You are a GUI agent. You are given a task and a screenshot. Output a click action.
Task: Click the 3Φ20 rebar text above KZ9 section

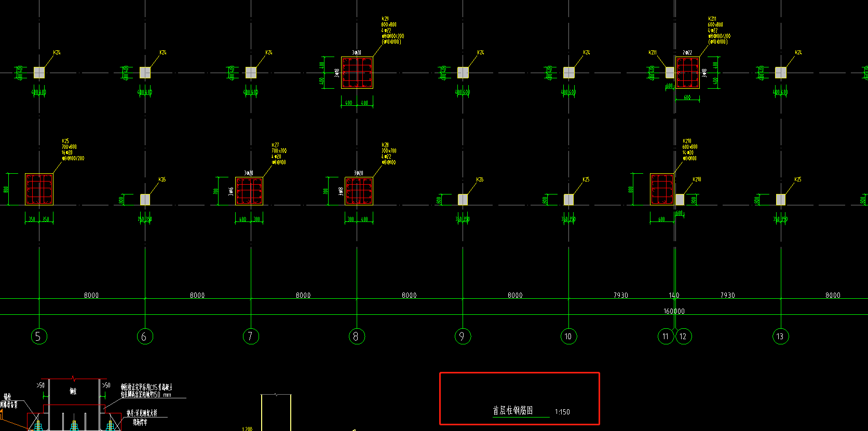pos(357,52)
